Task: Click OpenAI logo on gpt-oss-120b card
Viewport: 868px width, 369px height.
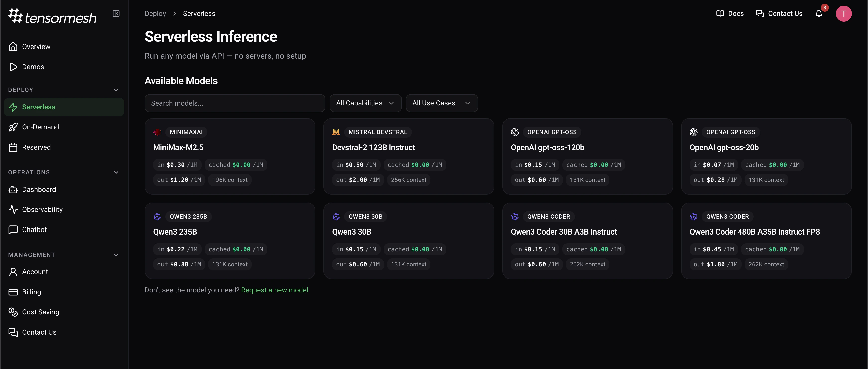Action: coord(515,132)
